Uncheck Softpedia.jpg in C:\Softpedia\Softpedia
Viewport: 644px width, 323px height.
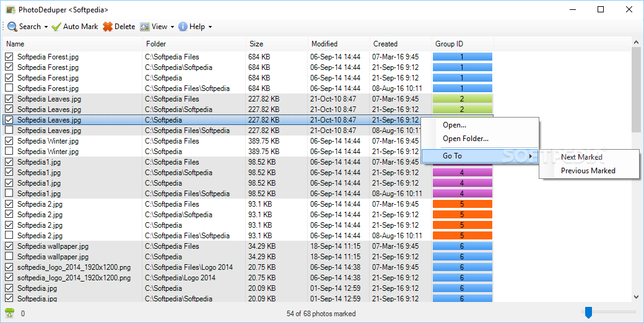[x=9, y=298]
